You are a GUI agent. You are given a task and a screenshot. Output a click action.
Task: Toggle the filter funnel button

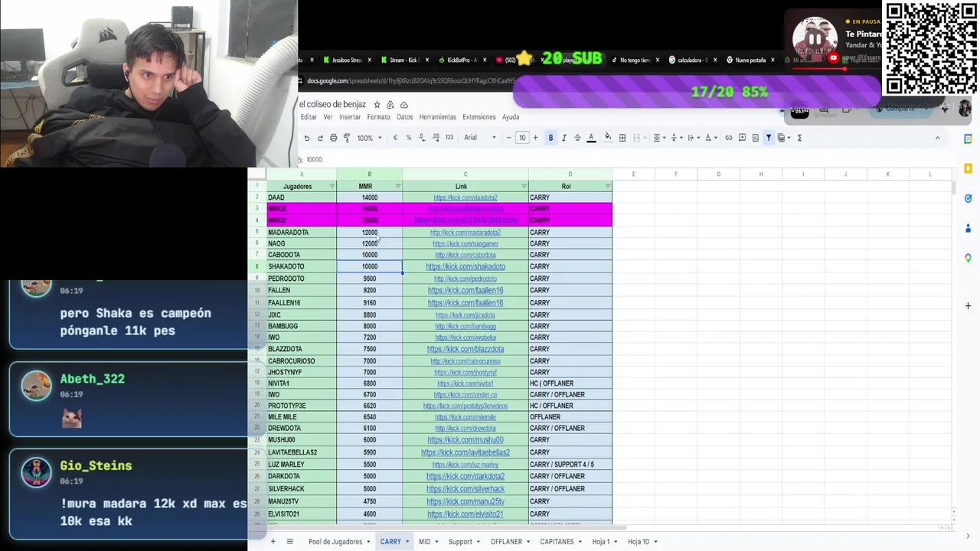pos(769,138)
